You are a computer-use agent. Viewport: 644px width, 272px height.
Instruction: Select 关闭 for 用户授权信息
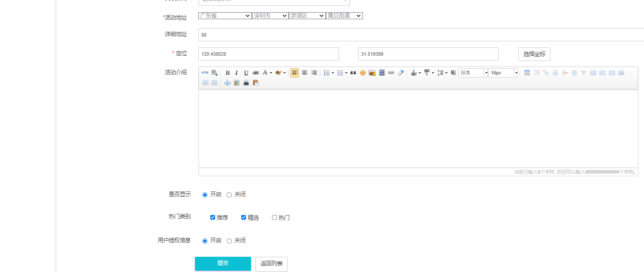pyautogui.click(x=229, y=241)
